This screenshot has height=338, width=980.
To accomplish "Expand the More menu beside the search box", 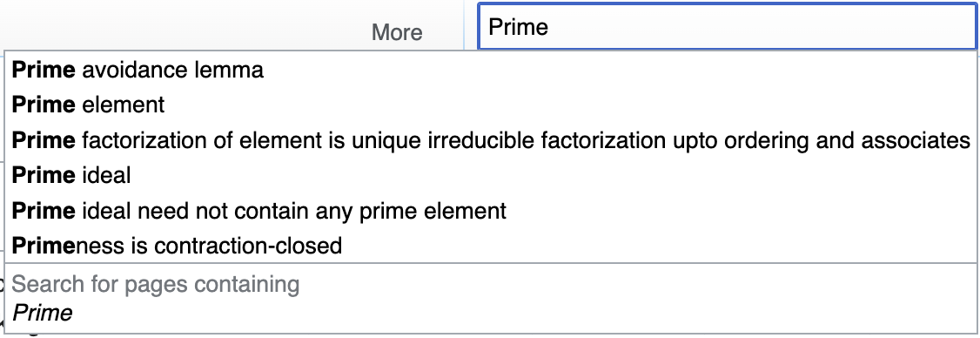I will [x=397, y=32].
